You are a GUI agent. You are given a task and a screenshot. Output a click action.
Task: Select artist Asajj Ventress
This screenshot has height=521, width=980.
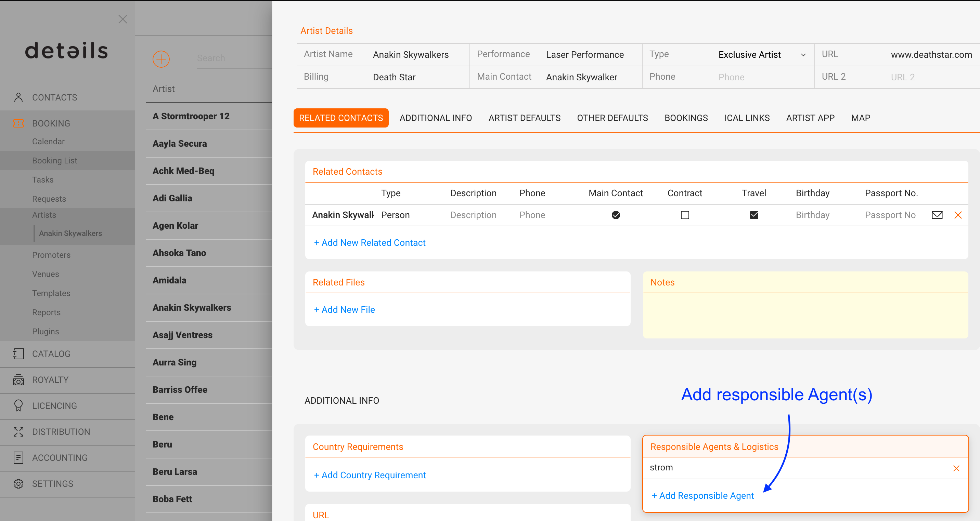[182, 335]
